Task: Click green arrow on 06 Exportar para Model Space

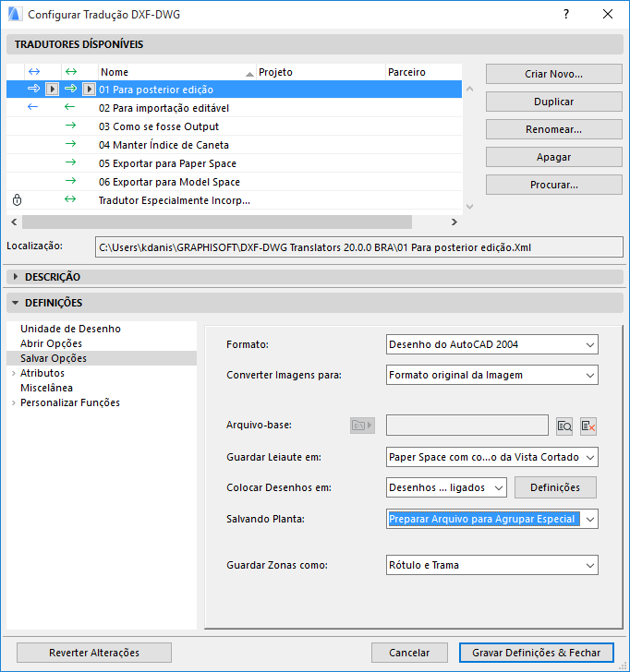Action: 71,181
